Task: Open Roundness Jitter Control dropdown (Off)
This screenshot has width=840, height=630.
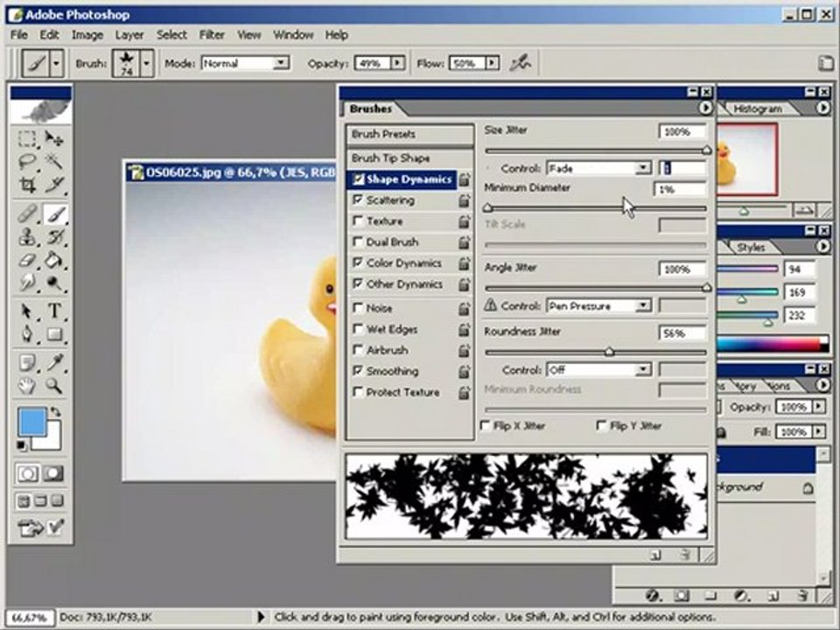Action: (x=643, y=369)
